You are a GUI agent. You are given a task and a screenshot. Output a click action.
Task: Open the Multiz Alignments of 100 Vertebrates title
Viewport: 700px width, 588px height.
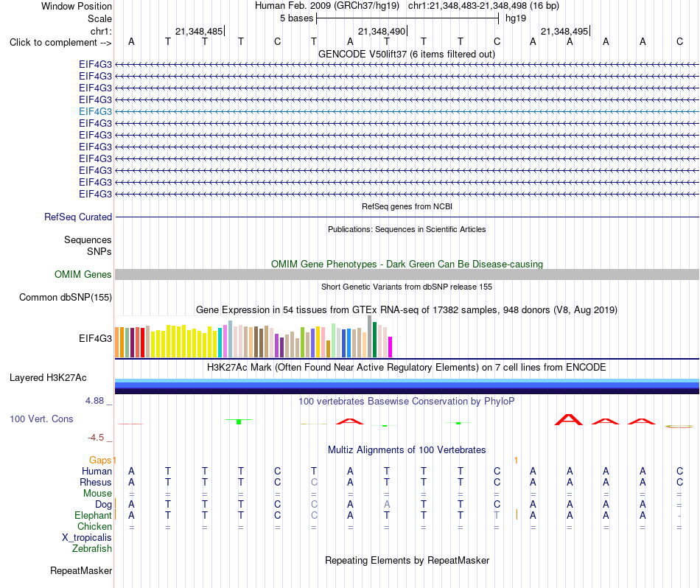[x=407, y=449]
